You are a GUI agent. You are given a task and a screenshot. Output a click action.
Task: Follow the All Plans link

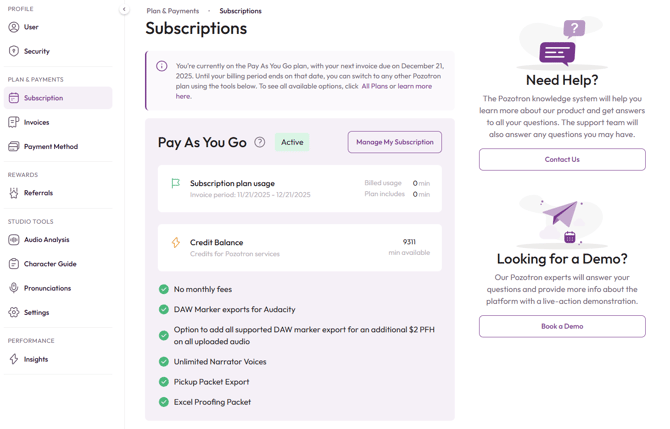pyautogui.click(x=375, y=86)
